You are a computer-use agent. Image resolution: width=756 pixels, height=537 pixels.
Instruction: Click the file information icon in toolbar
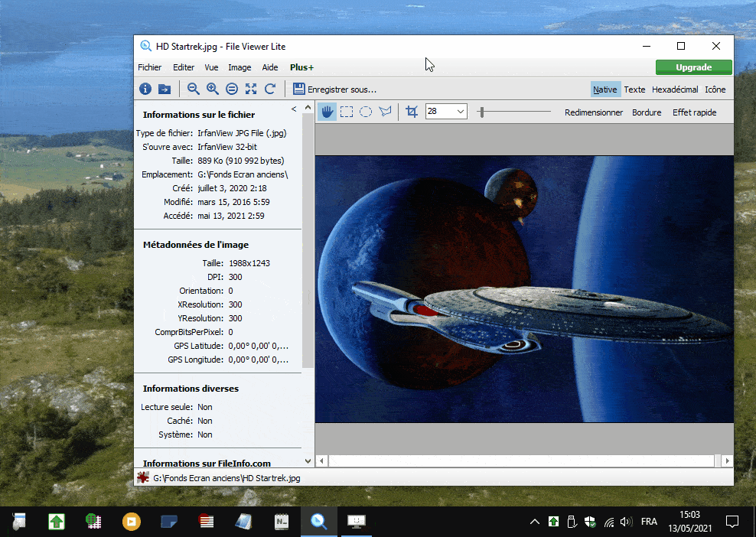point(145,89)
